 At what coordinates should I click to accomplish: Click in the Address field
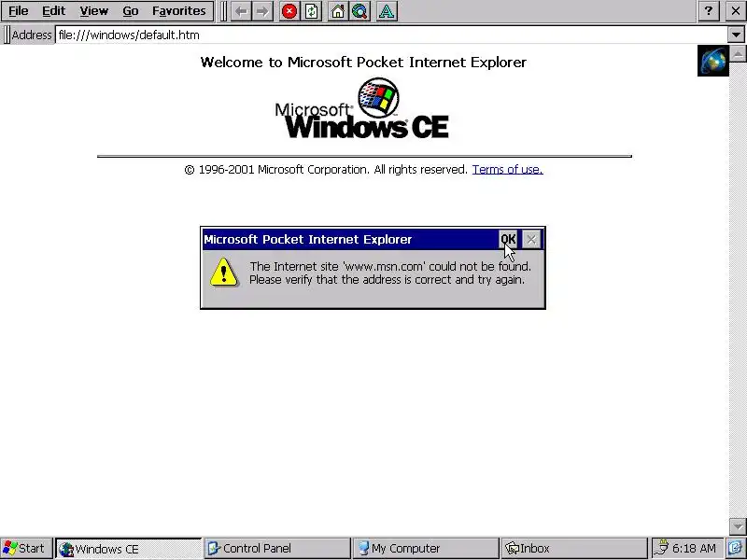pos(391,35)
